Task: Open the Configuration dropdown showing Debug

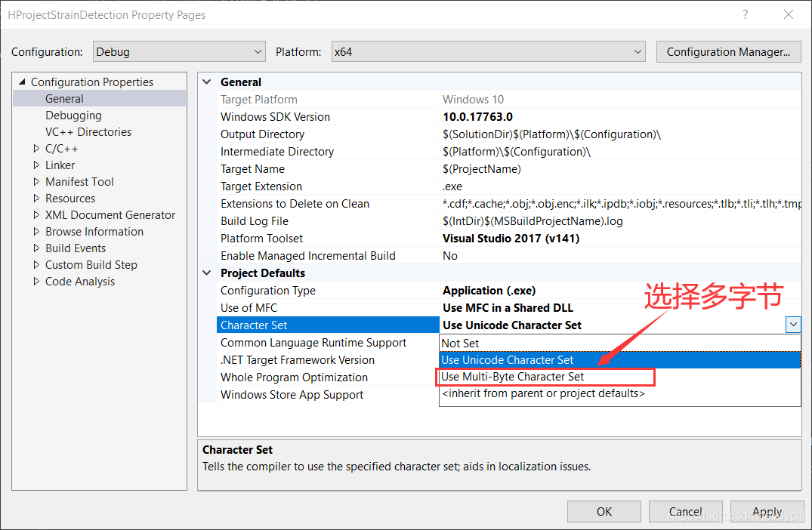Action: [x=179, y=52]
